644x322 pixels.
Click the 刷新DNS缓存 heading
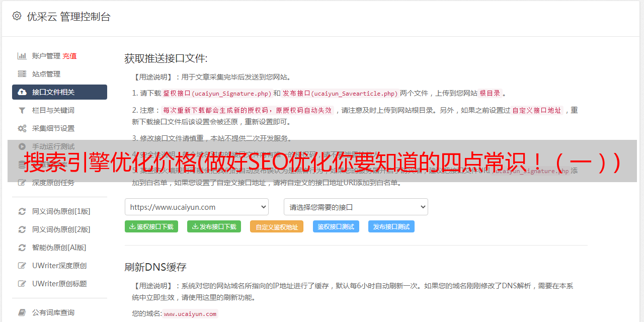(155, 267)
